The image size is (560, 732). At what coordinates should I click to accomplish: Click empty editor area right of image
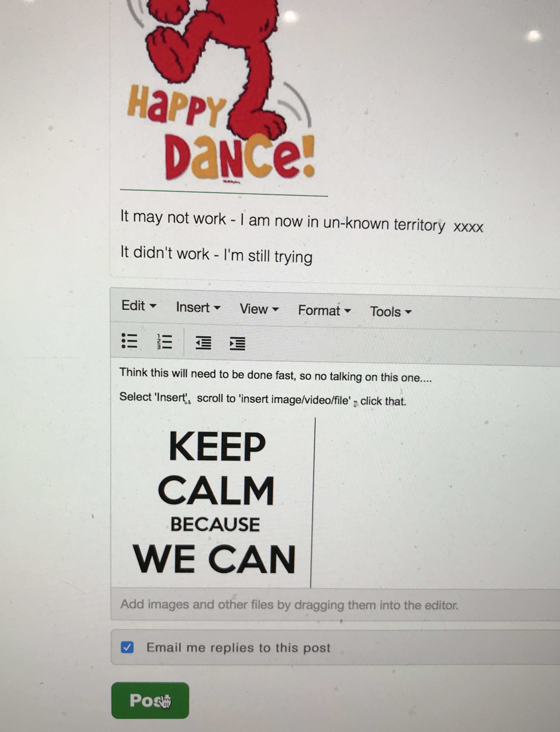(x=433, y=500)
